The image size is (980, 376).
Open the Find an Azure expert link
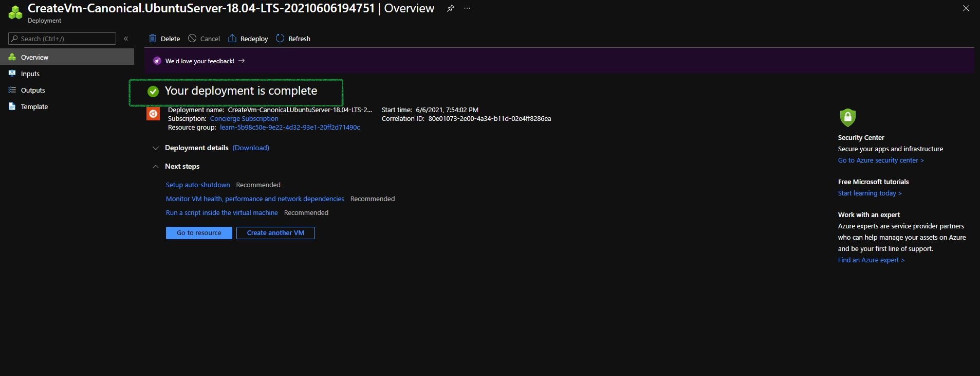tap(872, 260)
